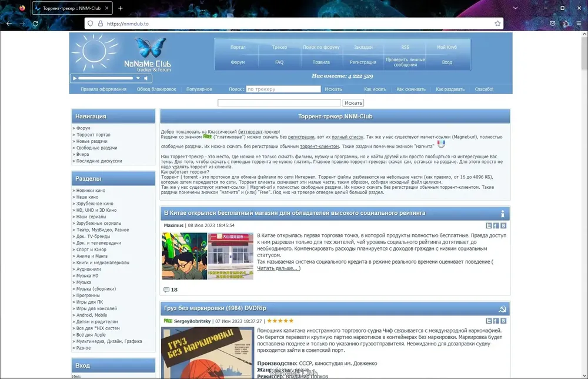Share the China shop news on Facebook

coord(496,225)
